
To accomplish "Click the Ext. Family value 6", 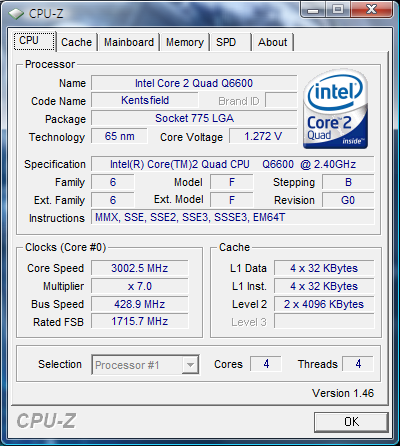I will [113, 200].
